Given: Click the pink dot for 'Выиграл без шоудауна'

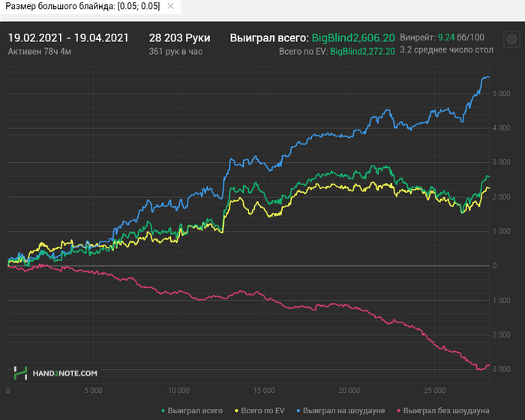Looking at the screenshot, I should (x=398, y=410).
